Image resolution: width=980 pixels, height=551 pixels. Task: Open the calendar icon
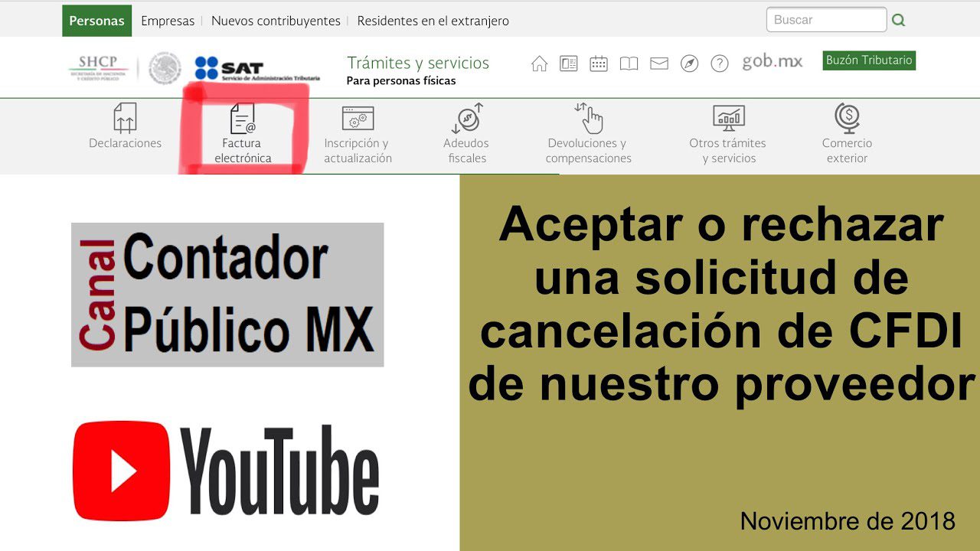point(599,64)
